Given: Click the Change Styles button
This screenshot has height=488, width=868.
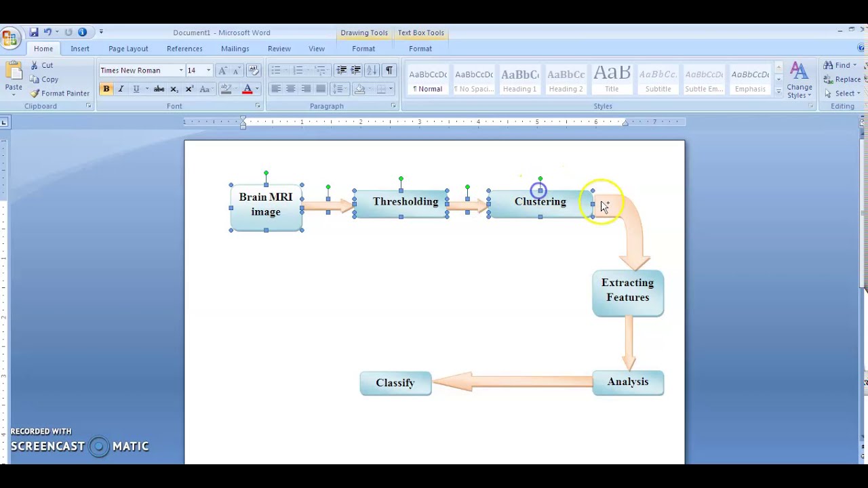Looking at the screenshot, I should click(x=799, y=80).
